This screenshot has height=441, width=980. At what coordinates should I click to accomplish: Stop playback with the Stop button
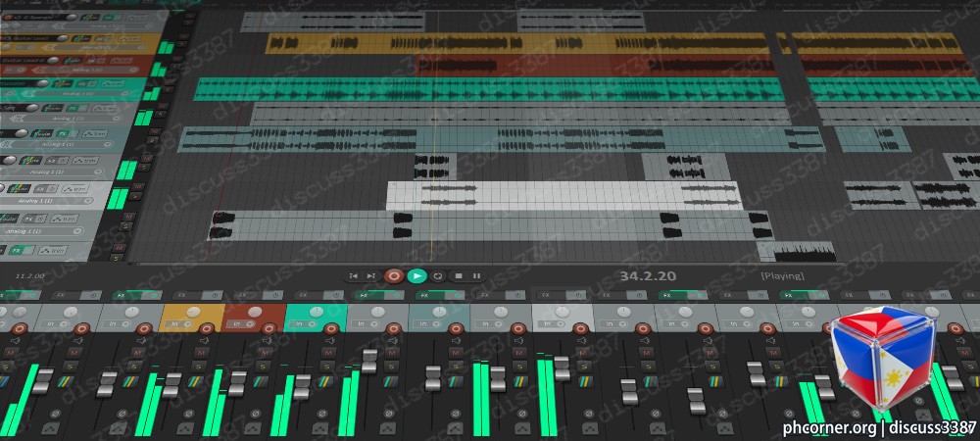click(458, 275)
